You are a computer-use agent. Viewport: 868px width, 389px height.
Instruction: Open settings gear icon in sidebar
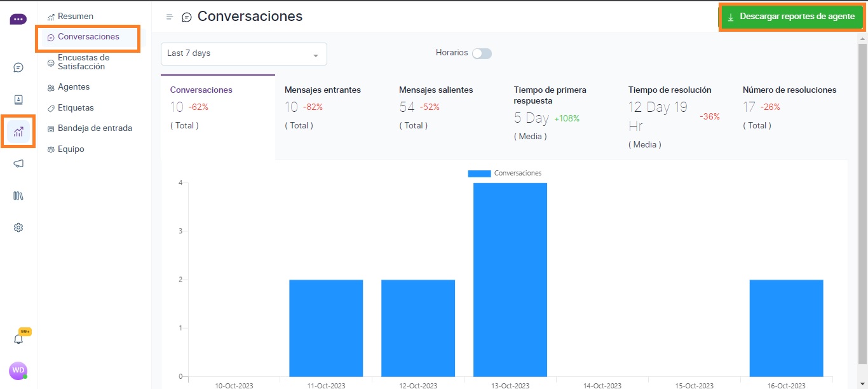(18, 228)
